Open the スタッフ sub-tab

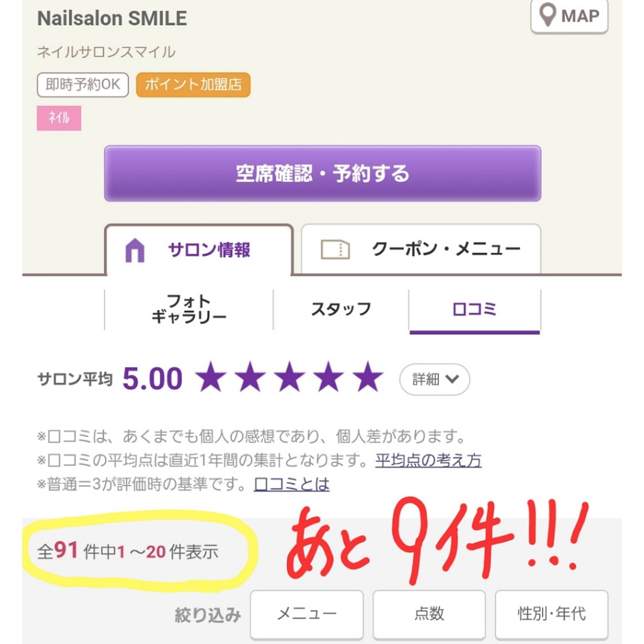pos(341,309)
